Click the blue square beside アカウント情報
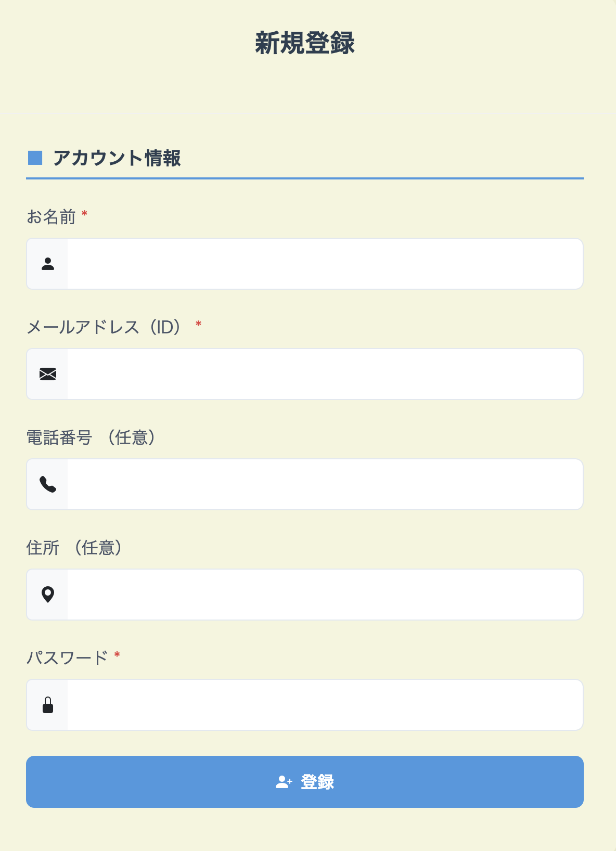Screen dimensions: 616x851 coord(35,158)
